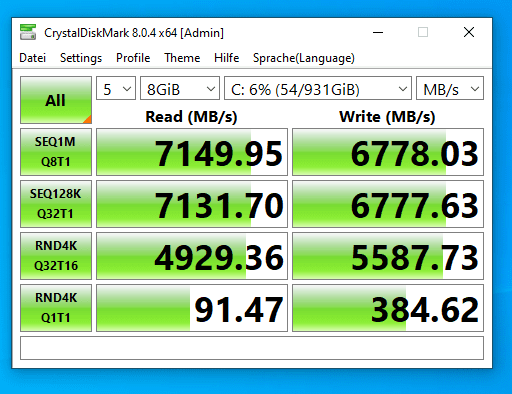Click the 6777.63 write result
512x394 pixels.
click(x=388, y=204)
